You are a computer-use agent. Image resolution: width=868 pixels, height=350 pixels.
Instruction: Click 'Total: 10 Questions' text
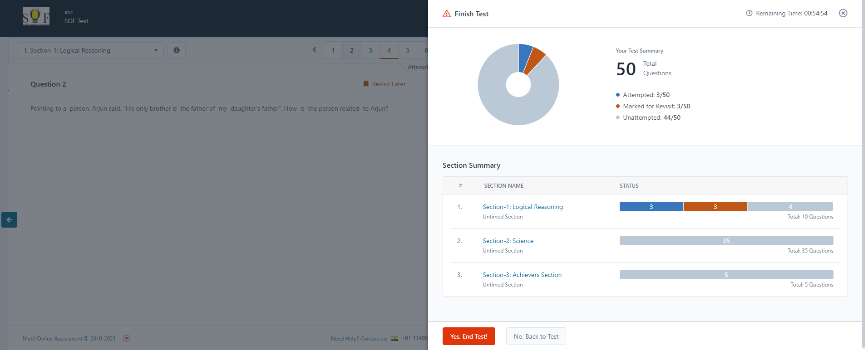(x=810, y=217)
